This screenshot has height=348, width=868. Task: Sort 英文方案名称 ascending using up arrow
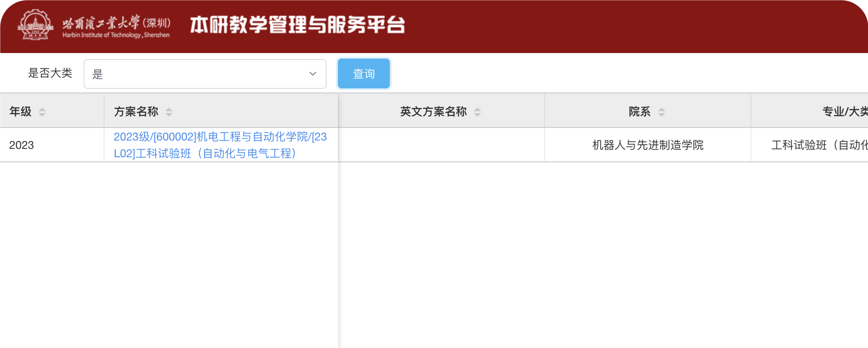[477, 109]
